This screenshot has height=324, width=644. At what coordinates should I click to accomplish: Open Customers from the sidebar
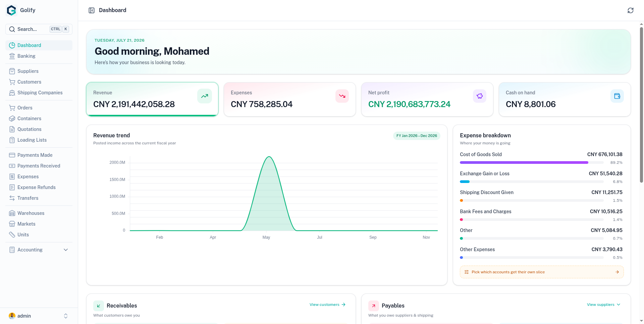tap(39, 82)
